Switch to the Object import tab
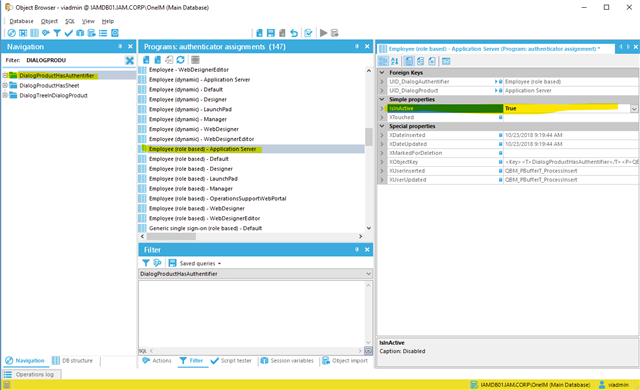The image size is (640, 390). 345,361
